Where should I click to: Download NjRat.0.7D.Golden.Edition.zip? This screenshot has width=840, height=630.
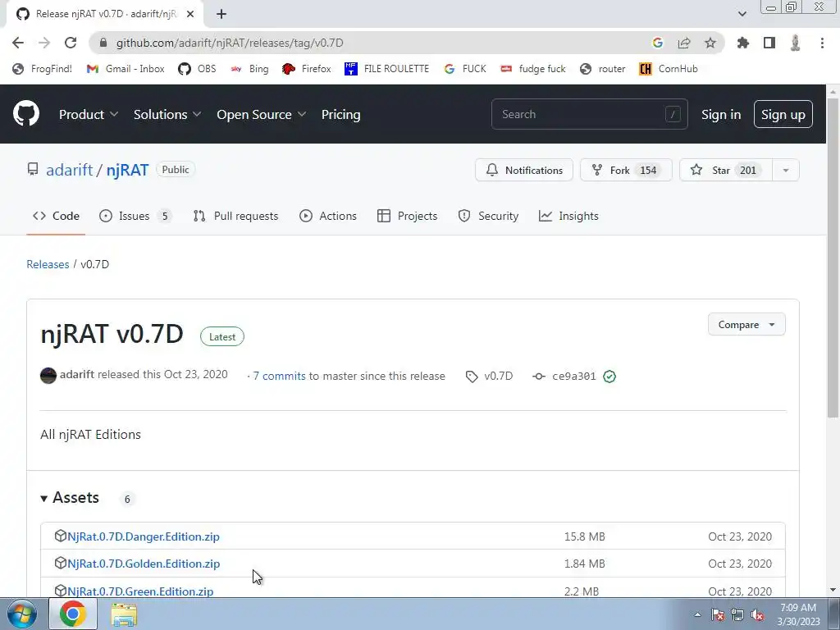(144, 564)
